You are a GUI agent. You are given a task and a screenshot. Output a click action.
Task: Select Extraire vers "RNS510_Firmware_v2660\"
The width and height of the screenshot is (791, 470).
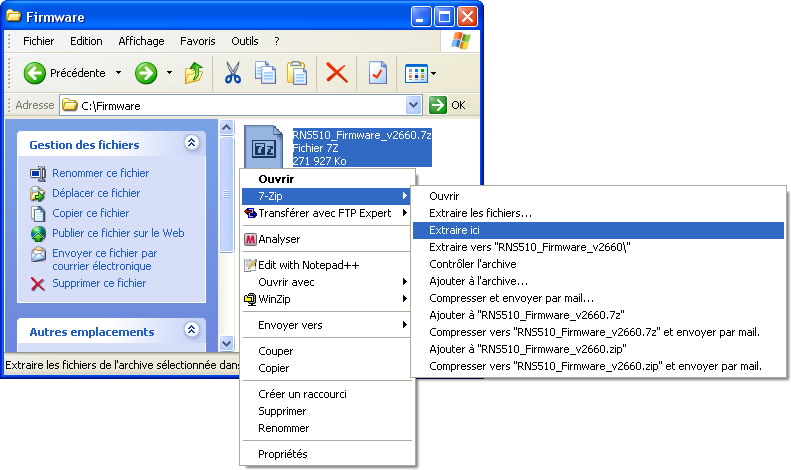pos(598,247)
